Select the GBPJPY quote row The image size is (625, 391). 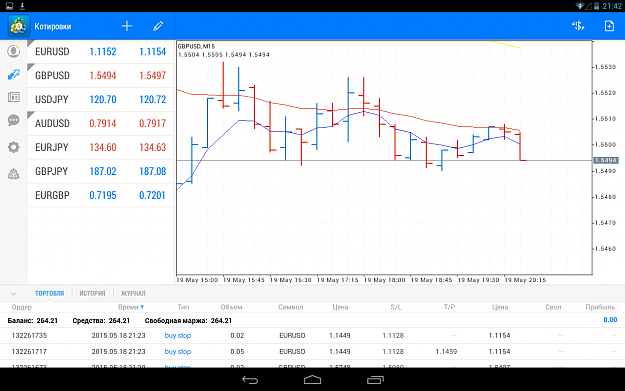[x=101, y=171]
